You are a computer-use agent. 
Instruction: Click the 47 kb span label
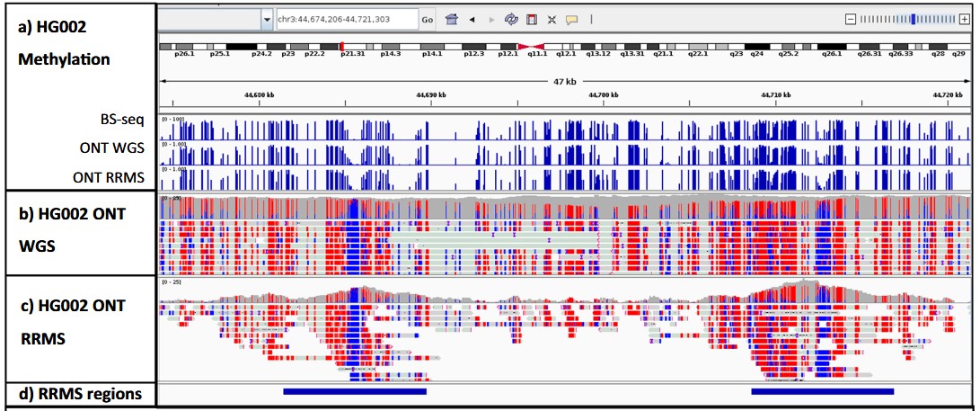[565, 81]
